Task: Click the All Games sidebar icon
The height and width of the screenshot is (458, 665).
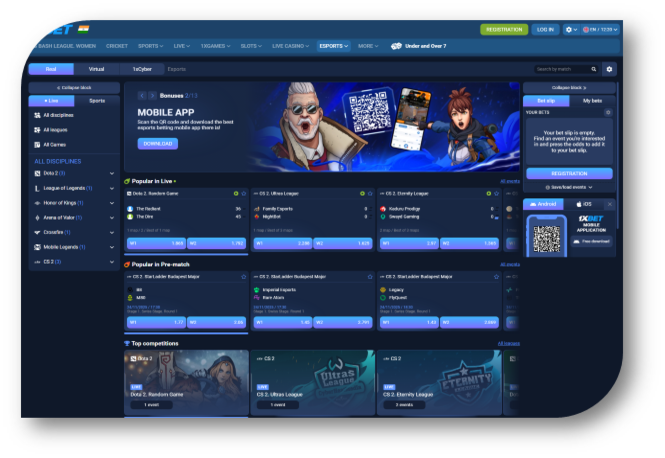Action: tap(35, 144)
